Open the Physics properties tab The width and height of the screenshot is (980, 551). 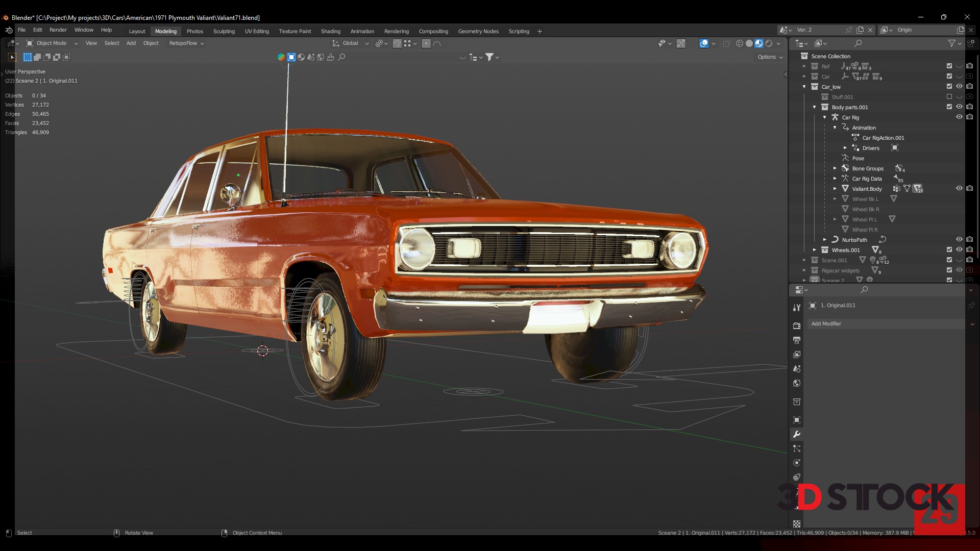[x=796, y=463]
